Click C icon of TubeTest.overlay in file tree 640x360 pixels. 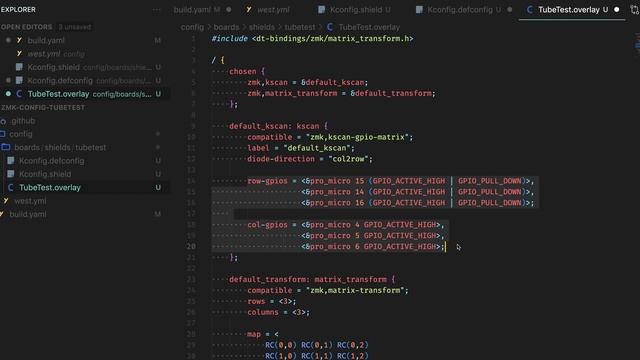11,188
